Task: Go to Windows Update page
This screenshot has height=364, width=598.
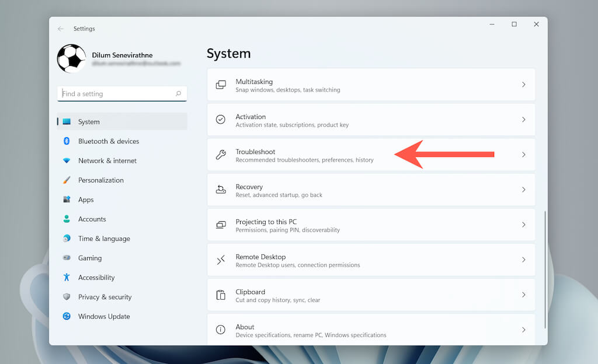Action: [104, 316]
